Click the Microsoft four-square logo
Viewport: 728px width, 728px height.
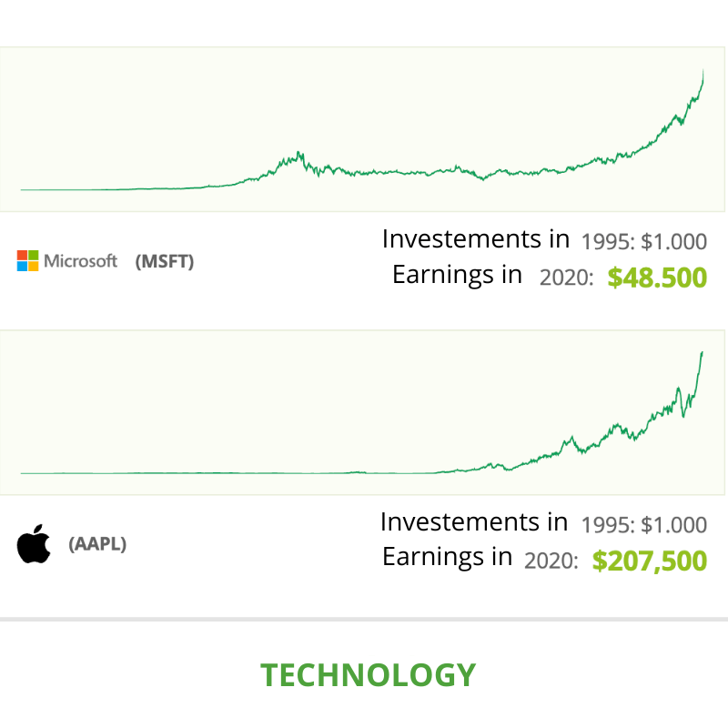click(28, 260)
